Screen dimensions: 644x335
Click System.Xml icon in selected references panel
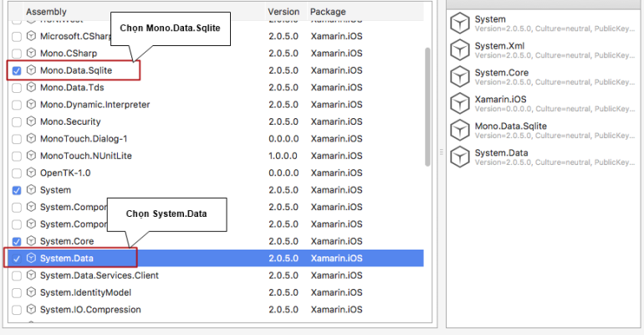(x=460, y=49)
